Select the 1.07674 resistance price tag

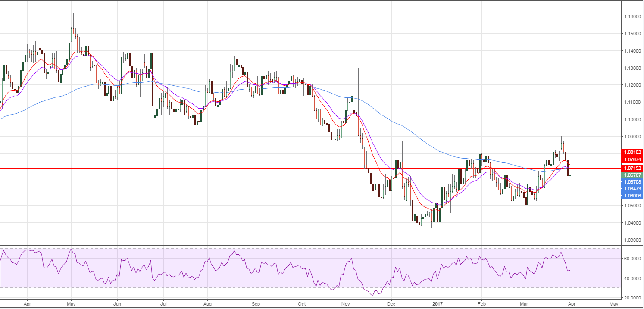632,159
